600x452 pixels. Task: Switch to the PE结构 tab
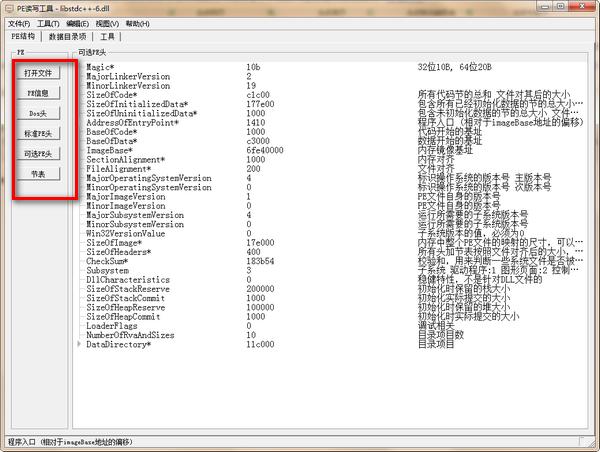[x=23, y=36]
